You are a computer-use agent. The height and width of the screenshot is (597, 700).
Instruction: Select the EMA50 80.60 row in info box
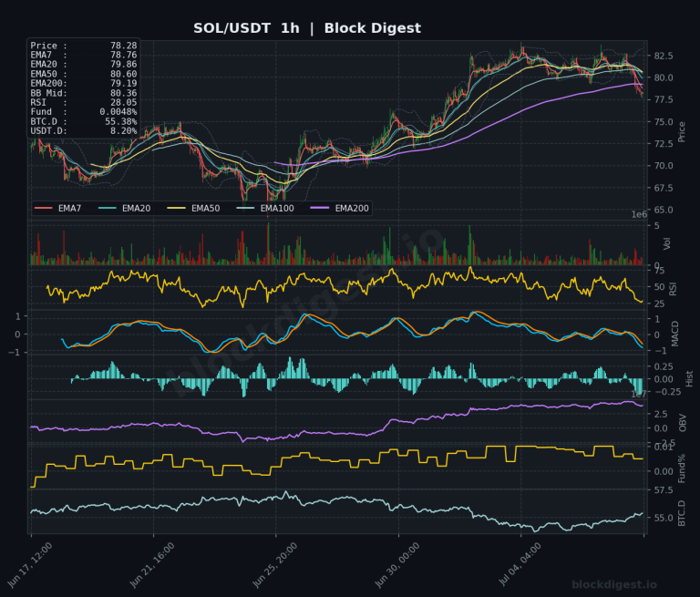pyautogui.click(x=84, y=74)
